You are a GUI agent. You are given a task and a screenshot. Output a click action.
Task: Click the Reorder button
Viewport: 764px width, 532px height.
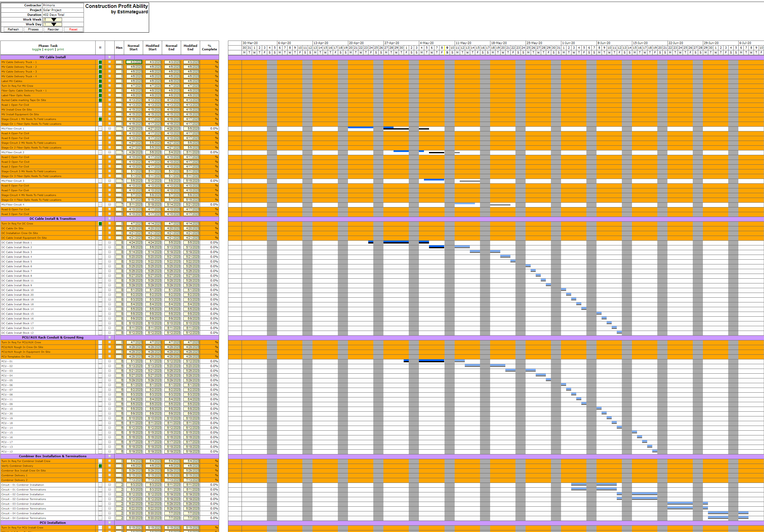click(53, 29)
